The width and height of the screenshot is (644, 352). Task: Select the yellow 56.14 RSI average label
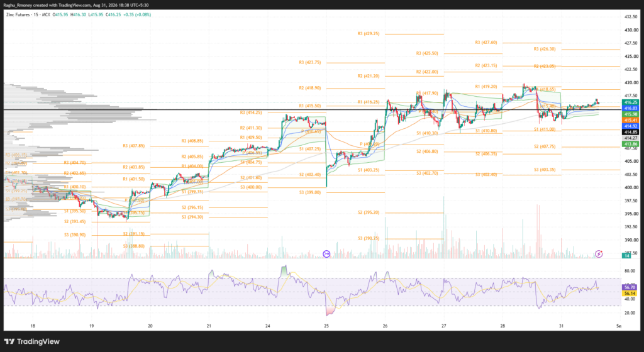coord(630,294)
